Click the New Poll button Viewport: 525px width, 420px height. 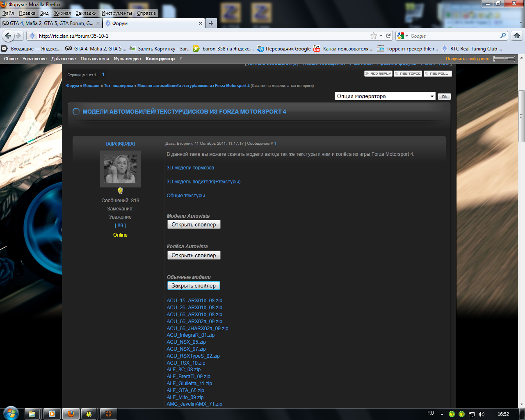tap(438, 74)
